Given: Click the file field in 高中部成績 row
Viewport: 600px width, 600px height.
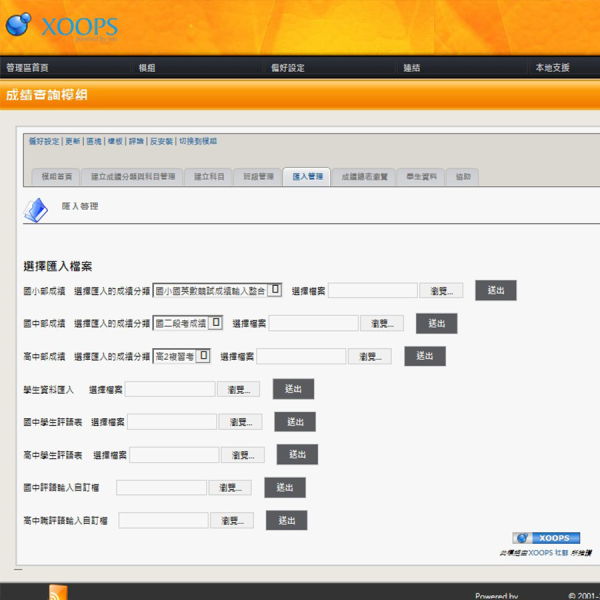Looking at the screenshot, I should point(301,356).
